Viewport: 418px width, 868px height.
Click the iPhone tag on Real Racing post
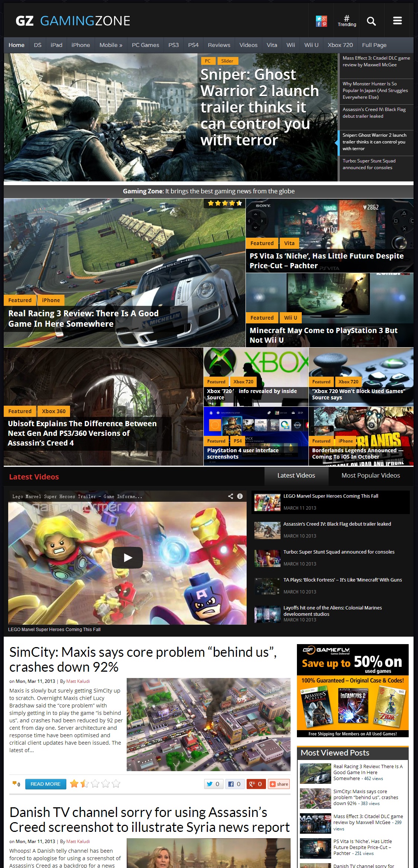point(51,300)
